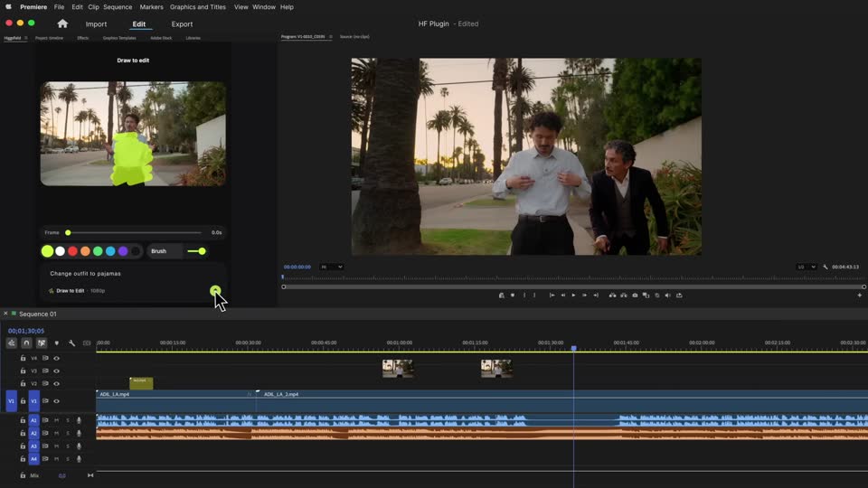Go to Out point in Program monitor
This screenshot has height=488, width=868.
596,296
